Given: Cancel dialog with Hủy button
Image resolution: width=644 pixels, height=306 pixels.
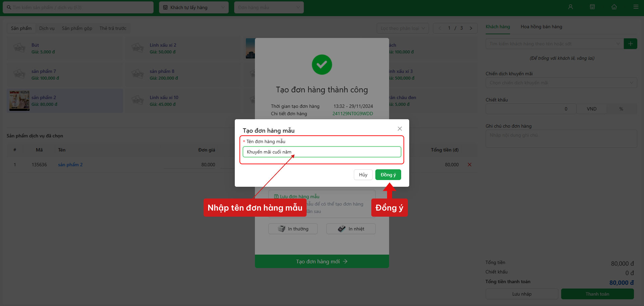Looking at the screenshot, I should tap(363, 175).
